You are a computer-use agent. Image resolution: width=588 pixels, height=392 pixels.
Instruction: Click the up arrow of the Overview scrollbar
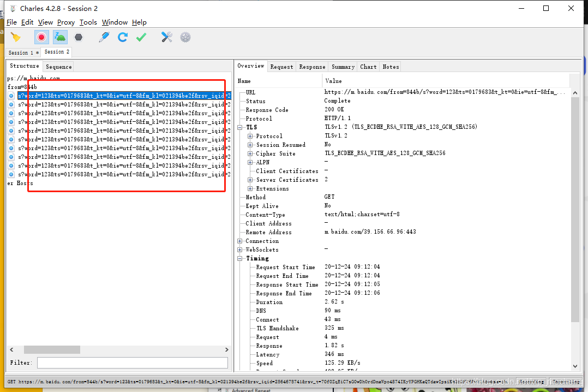(x=575, y=93)
